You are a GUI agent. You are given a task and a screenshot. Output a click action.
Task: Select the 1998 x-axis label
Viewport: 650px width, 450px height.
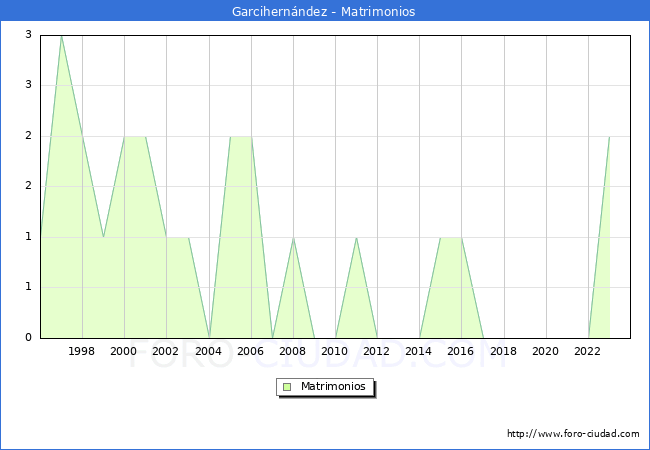81,351
